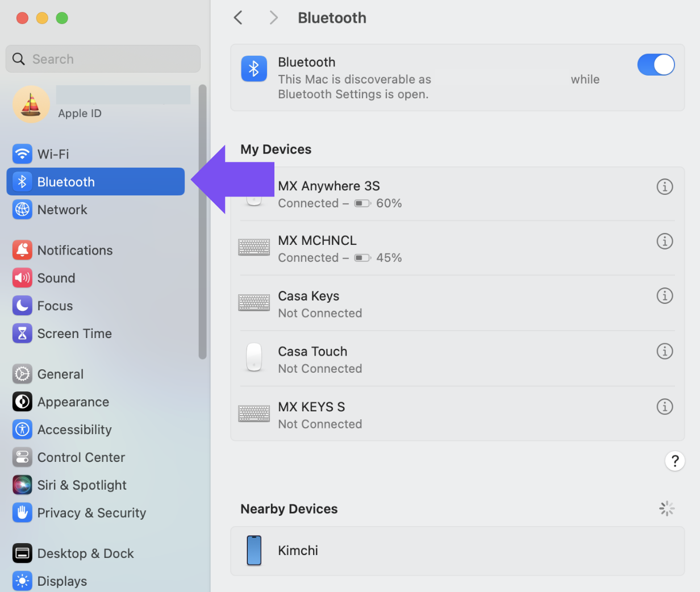The height and width of the screenshot is (592, 700).
Task: Turn off the Bluetooth switch
Action: [x=656, y=65]
